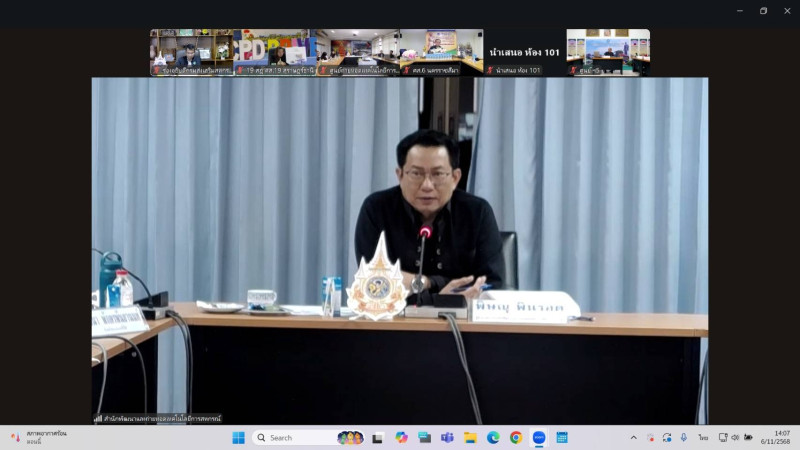
Task: Open File Explorer from the taskbar
Action: (x=470, y=438)
